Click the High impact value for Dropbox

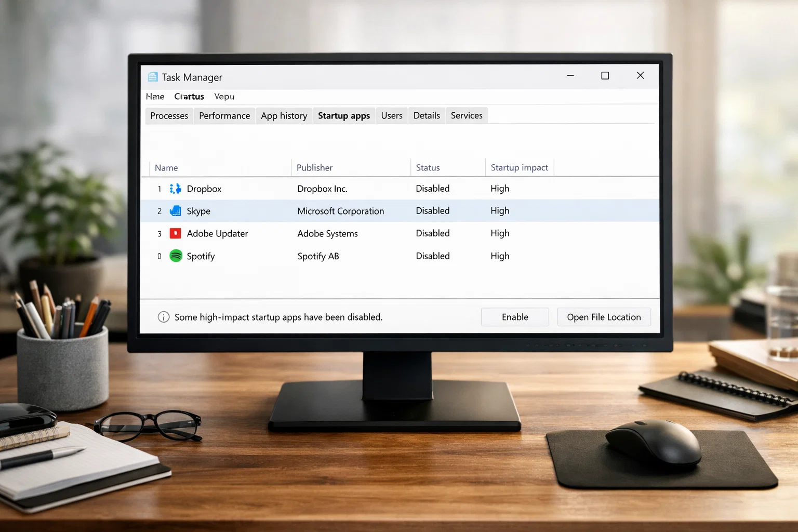point(500,189)
